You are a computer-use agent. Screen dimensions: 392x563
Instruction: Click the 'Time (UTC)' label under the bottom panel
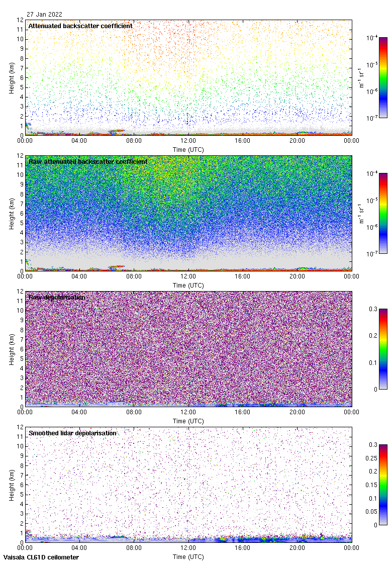[x=188, y=557]
